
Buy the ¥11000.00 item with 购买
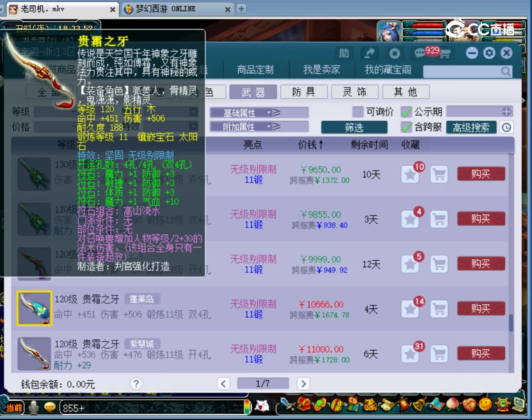point(481,353)
